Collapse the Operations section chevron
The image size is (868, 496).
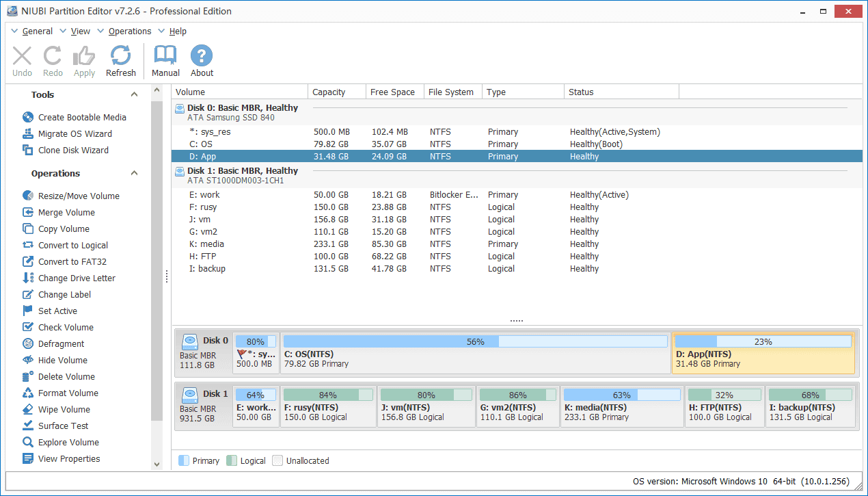[x=134, y=174]
